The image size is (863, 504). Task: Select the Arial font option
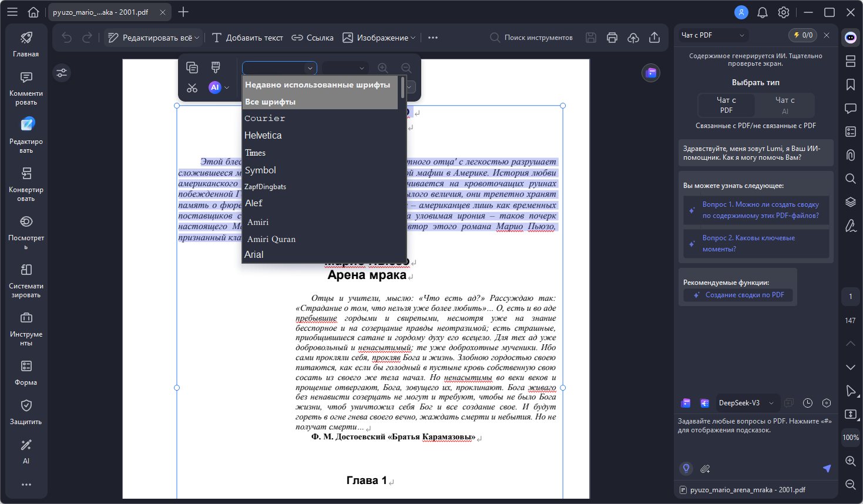tap(254, 254)
